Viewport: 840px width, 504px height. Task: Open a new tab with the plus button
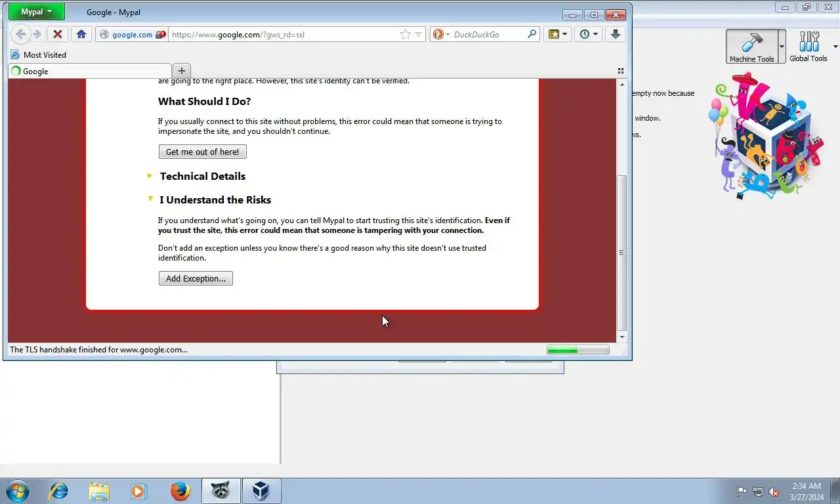(182, 71)
